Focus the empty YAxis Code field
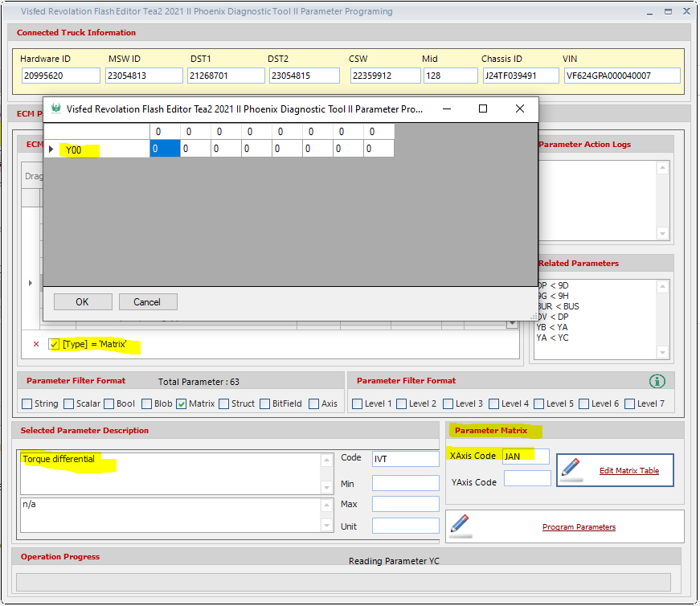 pyautogui.click(x=527, y=478)
